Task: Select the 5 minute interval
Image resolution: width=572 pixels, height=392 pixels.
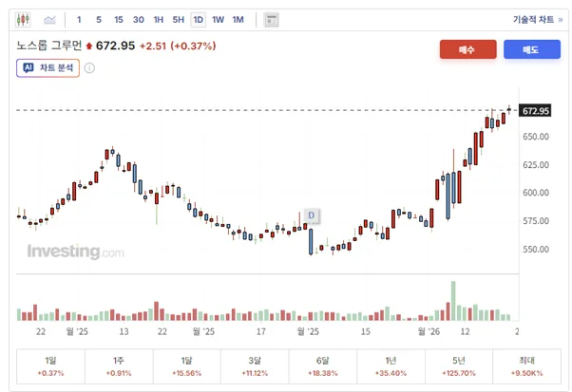Action: pyautogui.click(x=99, y=20)
